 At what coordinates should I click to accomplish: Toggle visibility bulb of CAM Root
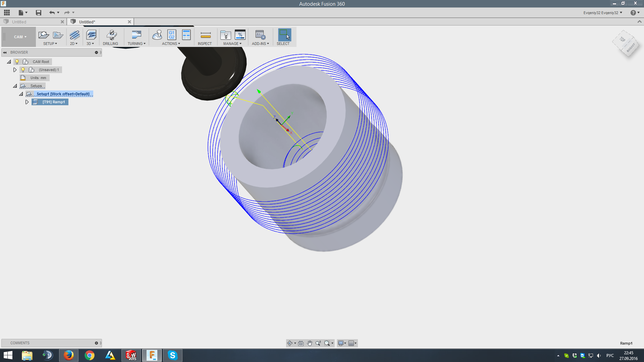[x=17, y=62]
